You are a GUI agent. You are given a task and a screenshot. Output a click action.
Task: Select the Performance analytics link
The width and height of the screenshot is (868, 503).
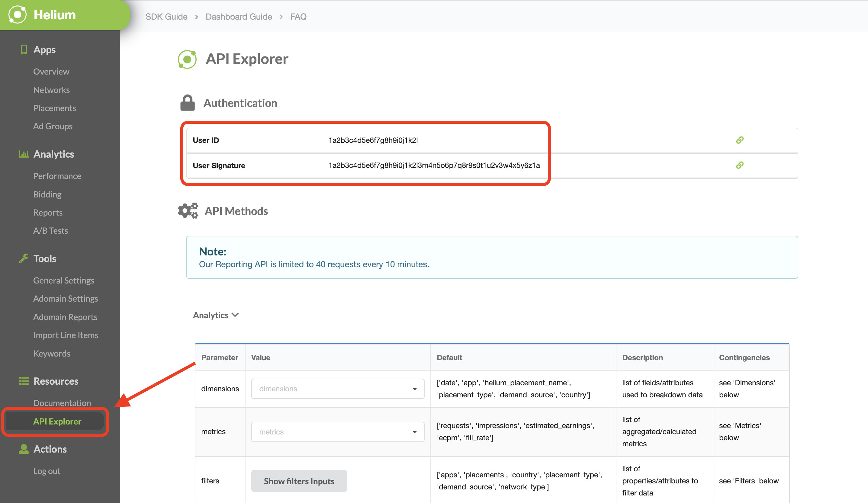click(57, 175)
